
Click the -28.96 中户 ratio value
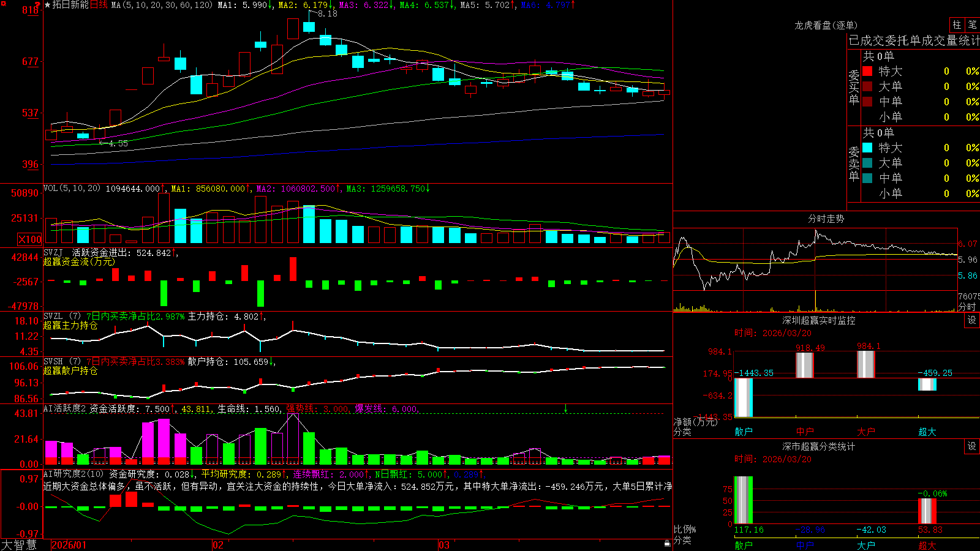[810, 530]
